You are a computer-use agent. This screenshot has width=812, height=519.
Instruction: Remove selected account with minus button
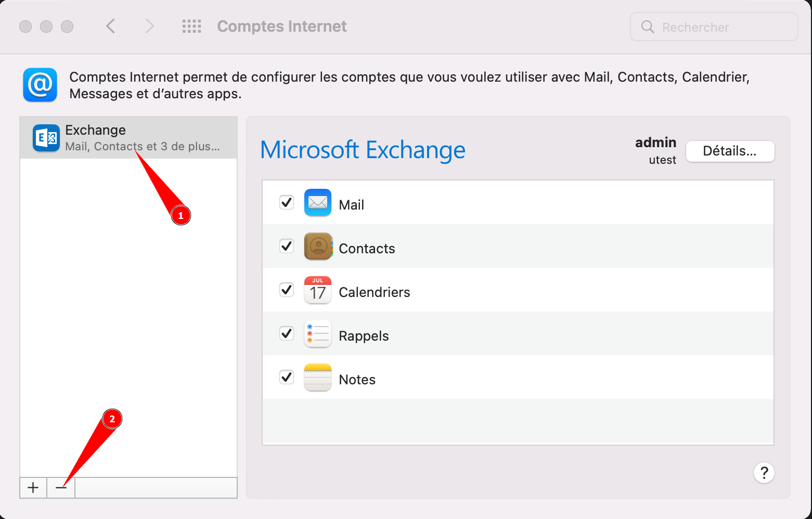[x=61, y=488]
